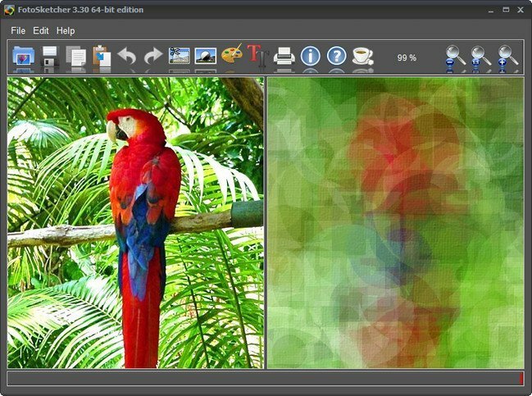Image resolution: width=532 pixels, height=396 pixels.
Task: Save the image with the floppy disk icon
Action: pyautogui.click(x=50, y=57)
